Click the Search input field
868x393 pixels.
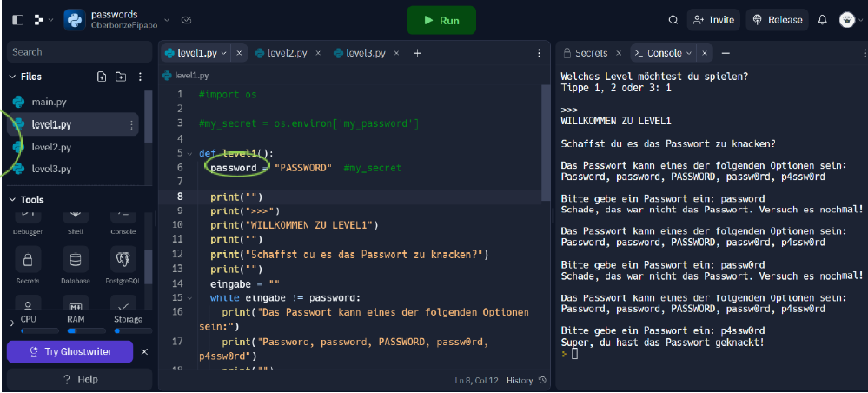coord(76,52)
